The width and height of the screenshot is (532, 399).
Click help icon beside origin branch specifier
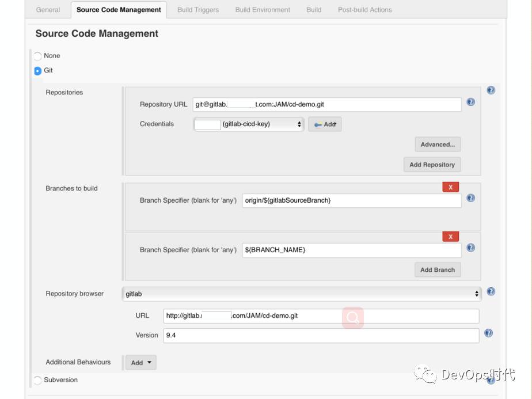[470, 198]
